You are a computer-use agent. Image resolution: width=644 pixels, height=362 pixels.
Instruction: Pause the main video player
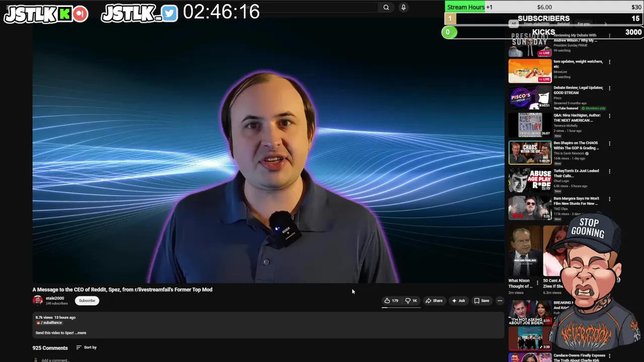268,151
